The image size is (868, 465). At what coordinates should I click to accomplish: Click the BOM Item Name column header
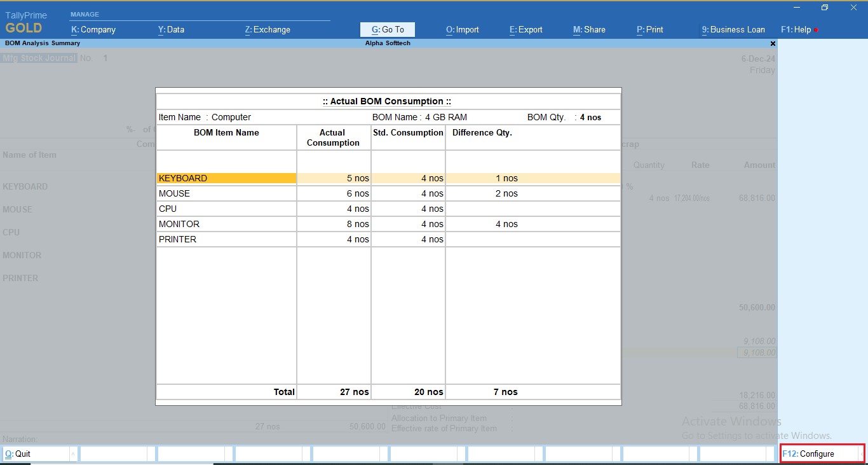[226, 132]
